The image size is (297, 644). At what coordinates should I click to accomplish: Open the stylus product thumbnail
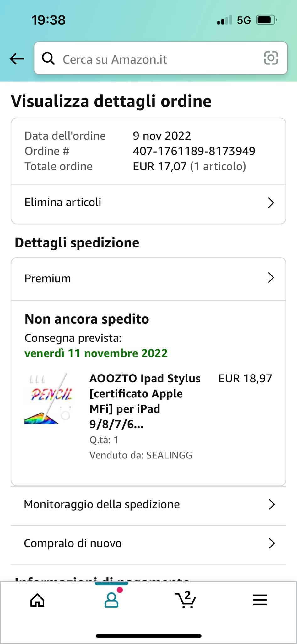tap(49, 399)
